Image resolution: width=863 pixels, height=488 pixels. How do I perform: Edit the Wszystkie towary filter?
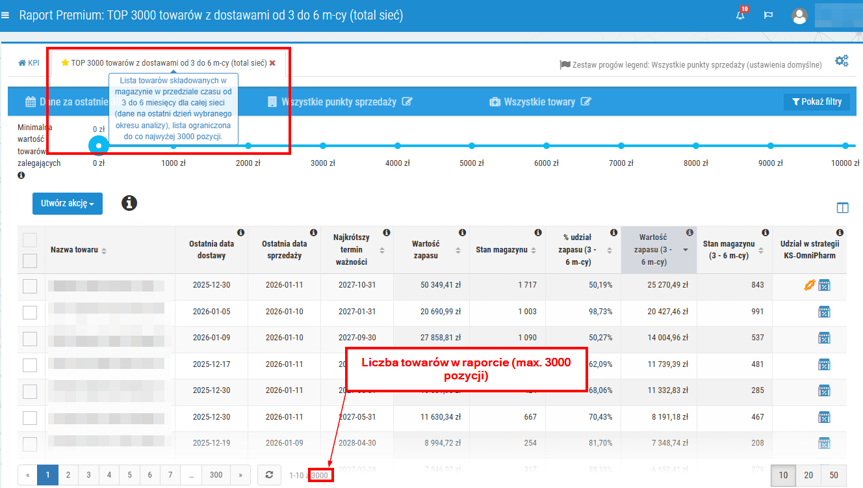point(586,102)
